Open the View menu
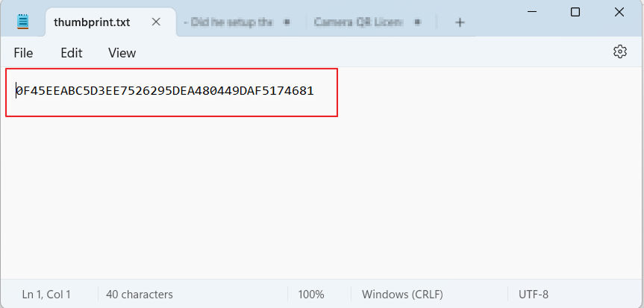The height and width of the screenshot is (308, 644). tap(122, 53)
